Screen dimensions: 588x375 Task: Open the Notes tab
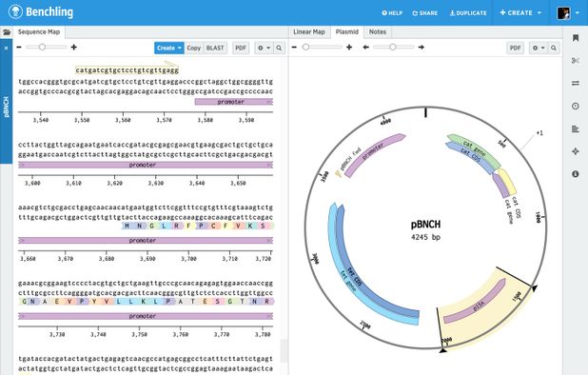[x=377, y=31]
